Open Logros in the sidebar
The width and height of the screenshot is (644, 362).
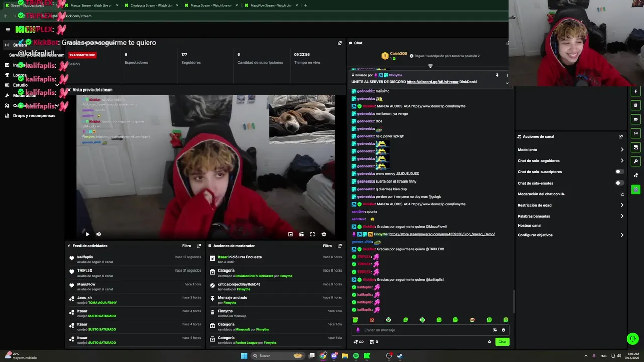click(33, 75)
